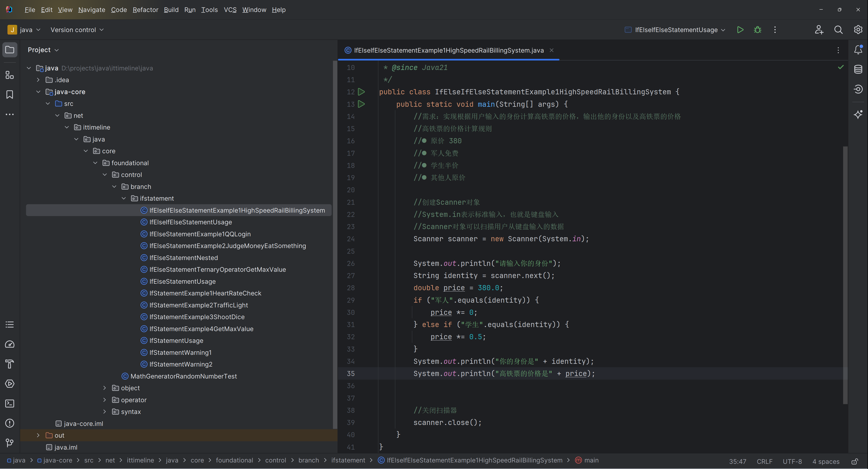Open editor tab options menu
Image resolution: width=868 pixels, height=469 pixels.
tap(838, 50)
